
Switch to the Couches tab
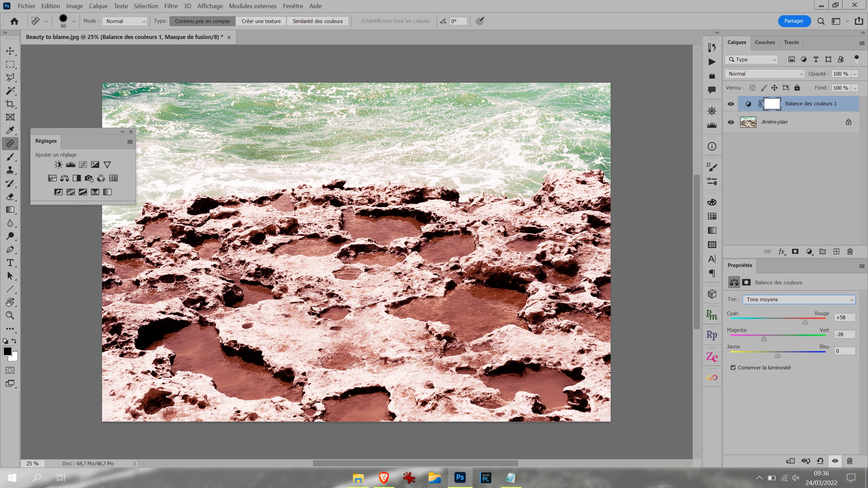pyautogui.click(x=765, y=42)
